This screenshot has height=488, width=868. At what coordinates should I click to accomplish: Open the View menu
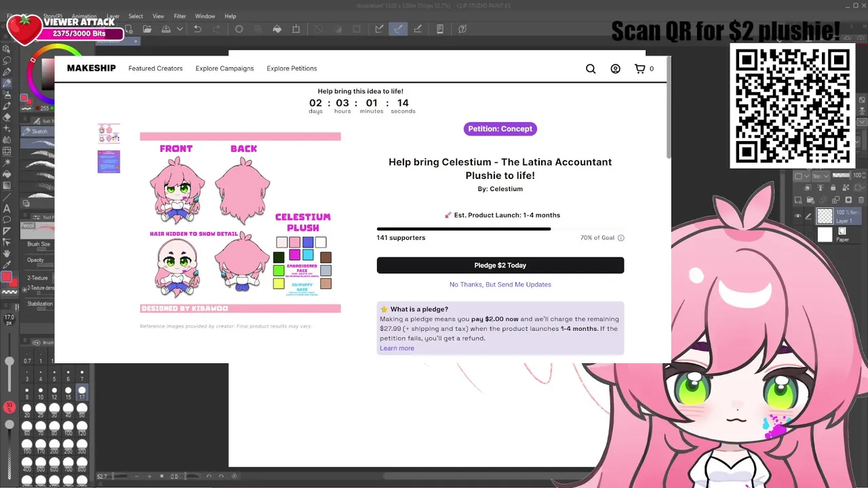point(158,16)
